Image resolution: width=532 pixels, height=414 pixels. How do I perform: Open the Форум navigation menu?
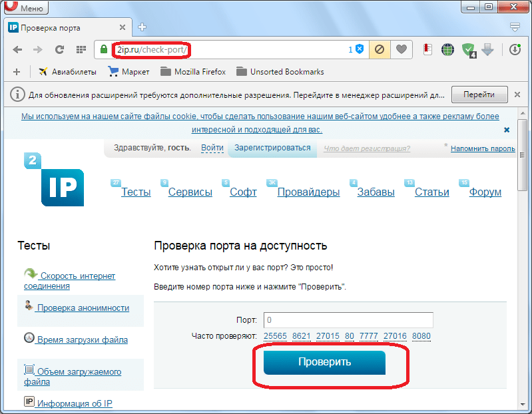coord(485,192)
